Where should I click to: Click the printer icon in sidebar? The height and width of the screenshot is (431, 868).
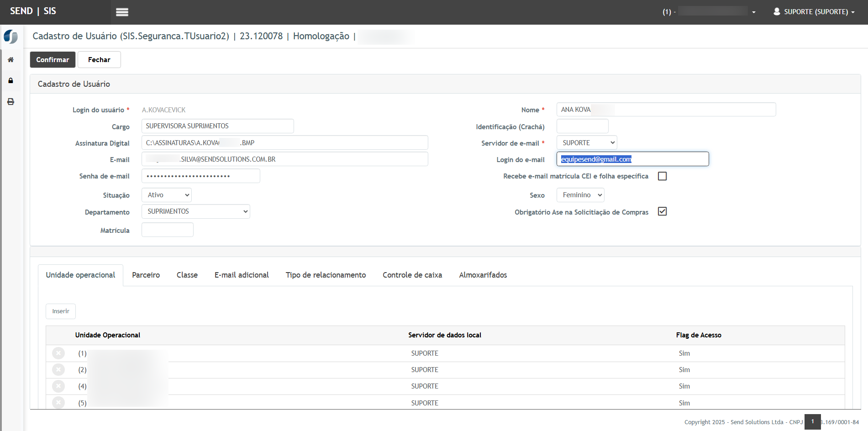click(x=11, y=102)
